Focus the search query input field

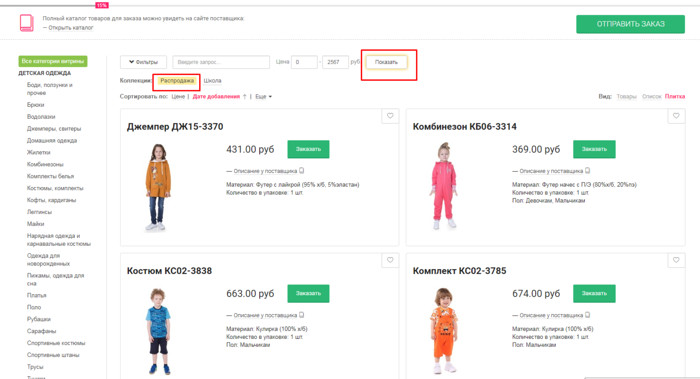[x=221, y=62]
